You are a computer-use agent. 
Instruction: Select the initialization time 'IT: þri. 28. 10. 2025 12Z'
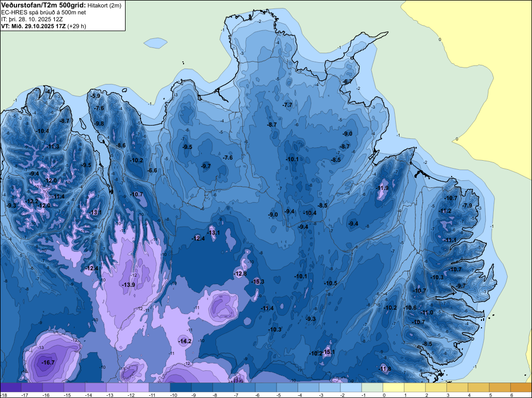point(32,19)
